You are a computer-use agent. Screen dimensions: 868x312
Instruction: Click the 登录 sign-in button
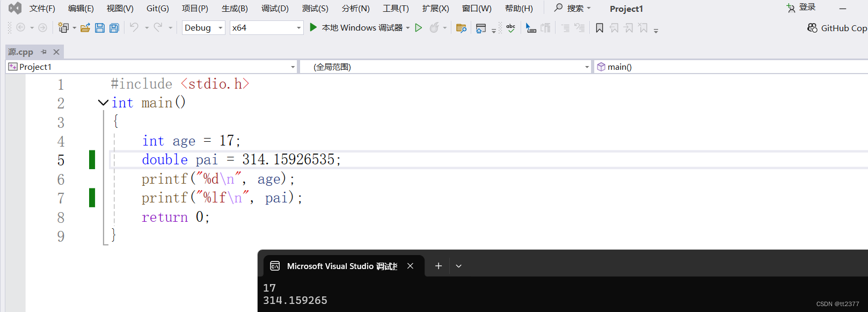point(801,8)
